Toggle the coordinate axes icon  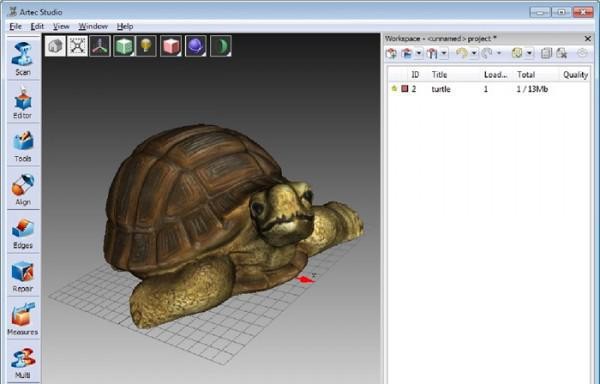pos(100,46)
